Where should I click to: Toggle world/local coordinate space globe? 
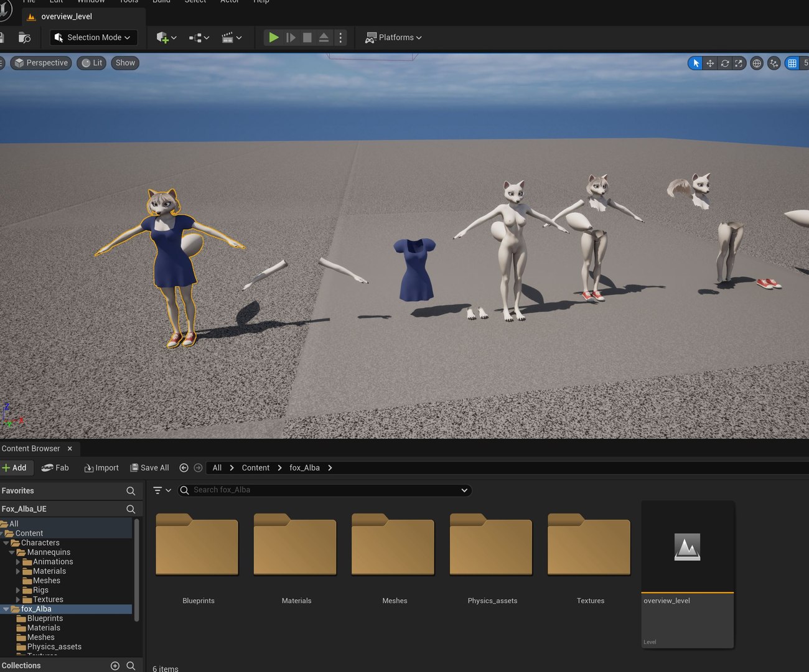coord(757,63)
